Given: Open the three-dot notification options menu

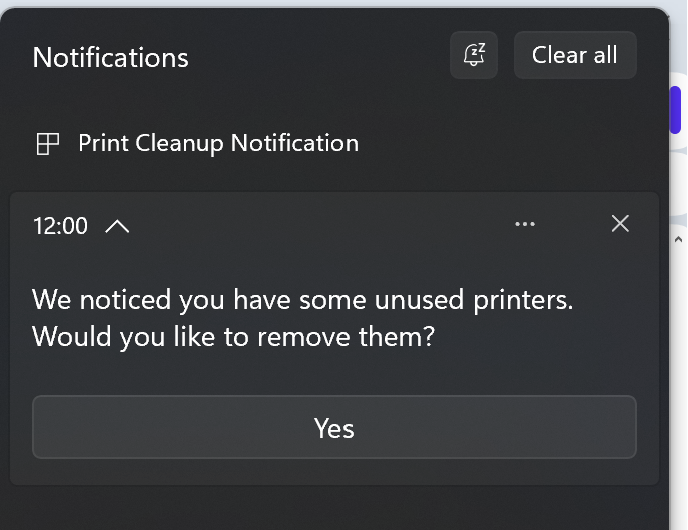Looking at the screenshot, I should (525, 224).
